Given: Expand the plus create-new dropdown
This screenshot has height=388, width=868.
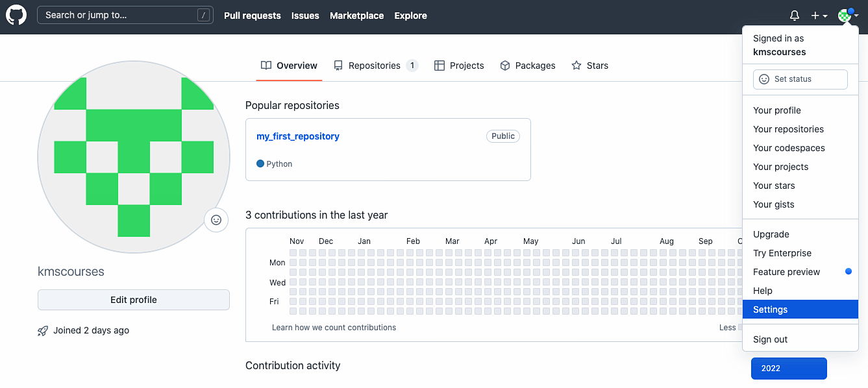Looking at the screenshot, I should pos(819,15).
